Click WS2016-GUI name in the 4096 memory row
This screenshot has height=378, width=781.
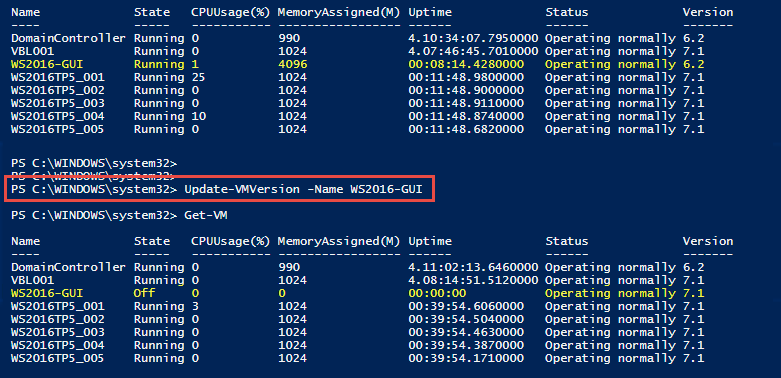pyautogui.click(x=47, y=64)
